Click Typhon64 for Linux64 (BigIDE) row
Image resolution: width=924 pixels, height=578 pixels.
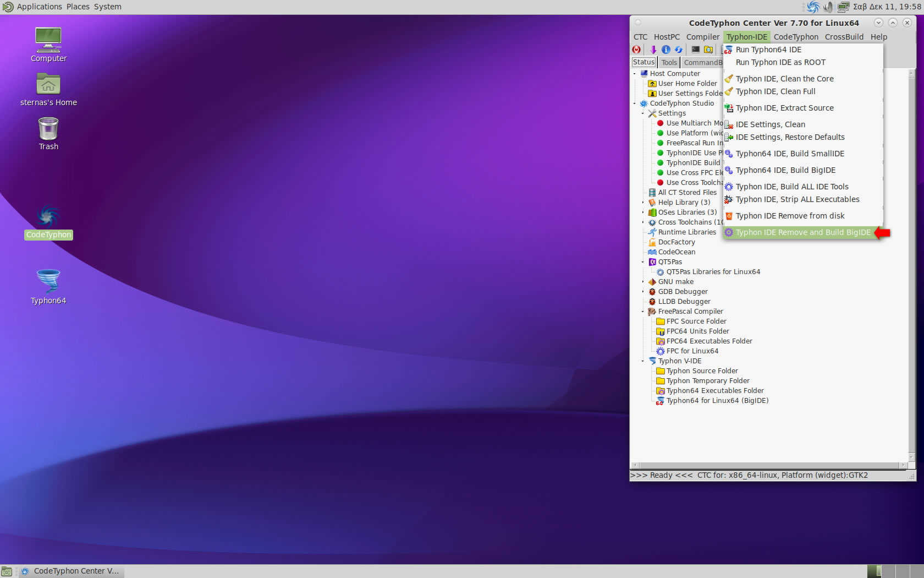[x=712, y=401]
